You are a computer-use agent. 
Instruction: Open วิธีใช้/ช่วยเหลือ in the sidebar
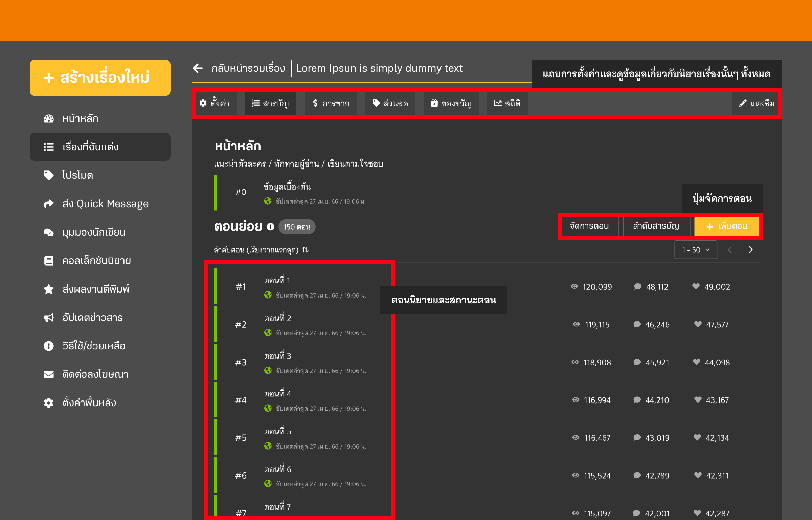pos(100,346)
